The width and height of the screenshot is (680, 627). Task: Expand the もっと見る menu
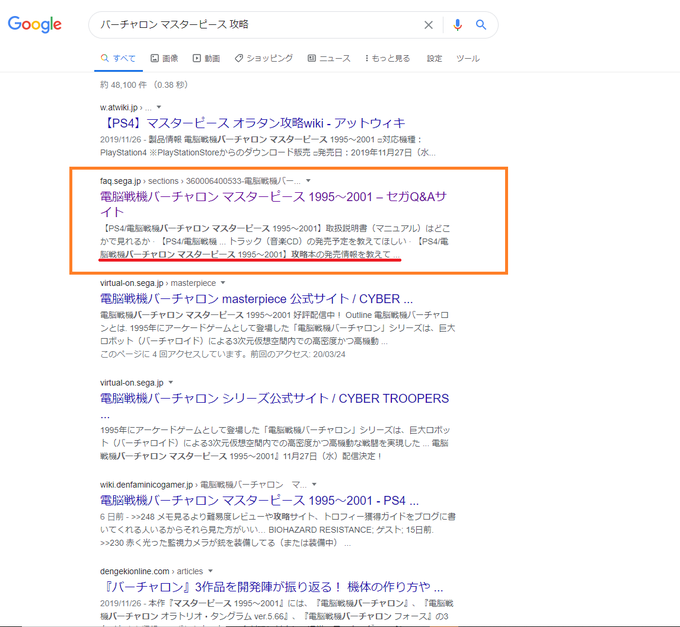point(387,58)
